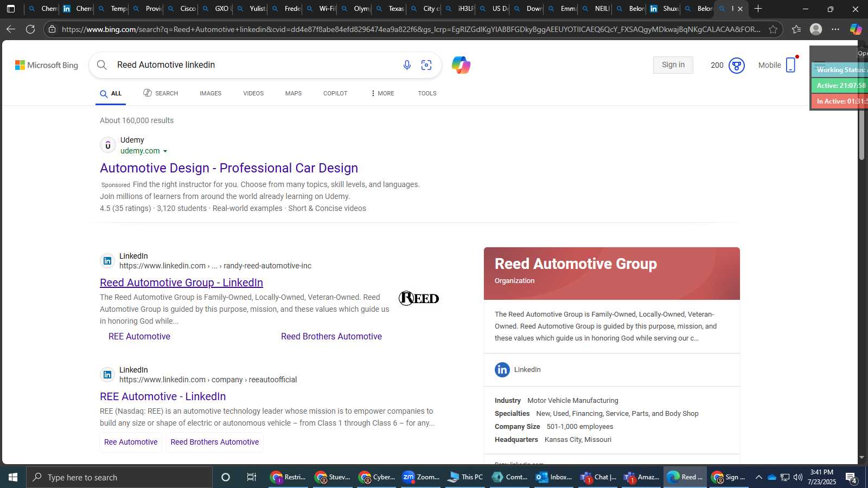This screenshot has width=868, height=488.
Task: Click 'Motor Vehicle Manufacturing' industry text
Action: [573, 401]
